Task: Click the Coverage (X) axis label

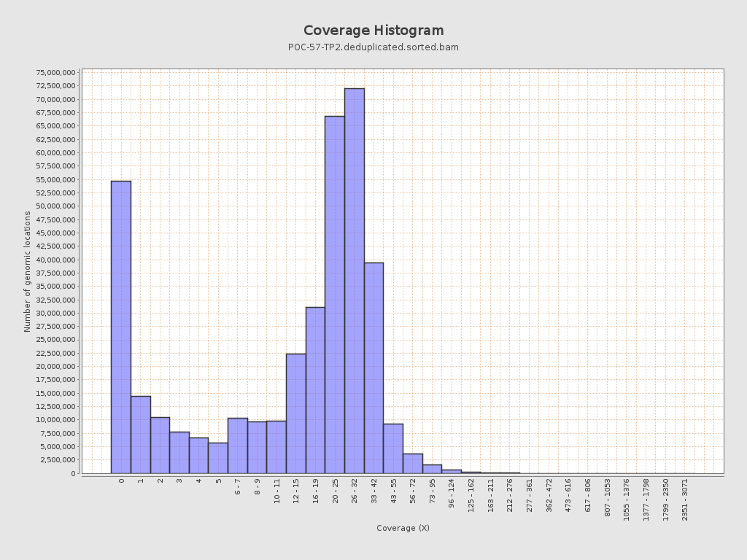Action: click(403, 528)
